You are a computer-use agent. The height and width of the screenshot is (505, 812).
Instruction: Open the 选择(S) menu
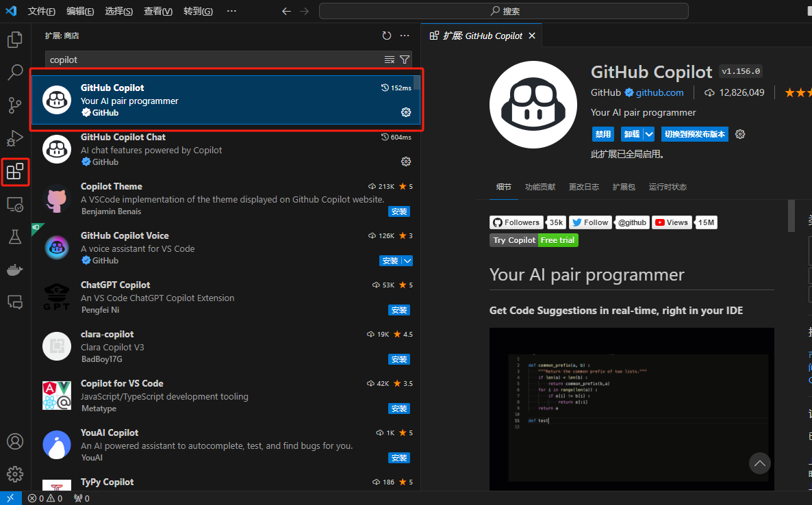coord(118,11)
